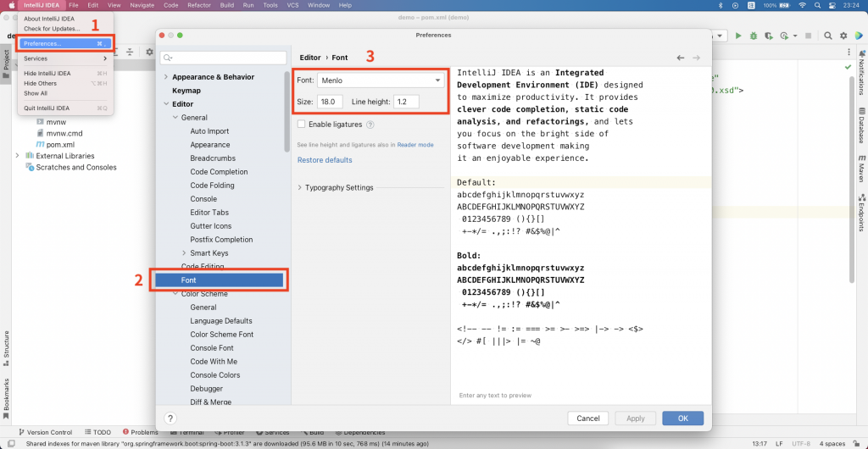Open the run configuration dropdown in toolbar
Image resolution: width=868 pixels, height=449 pixels.
click(x=719, y=36)
